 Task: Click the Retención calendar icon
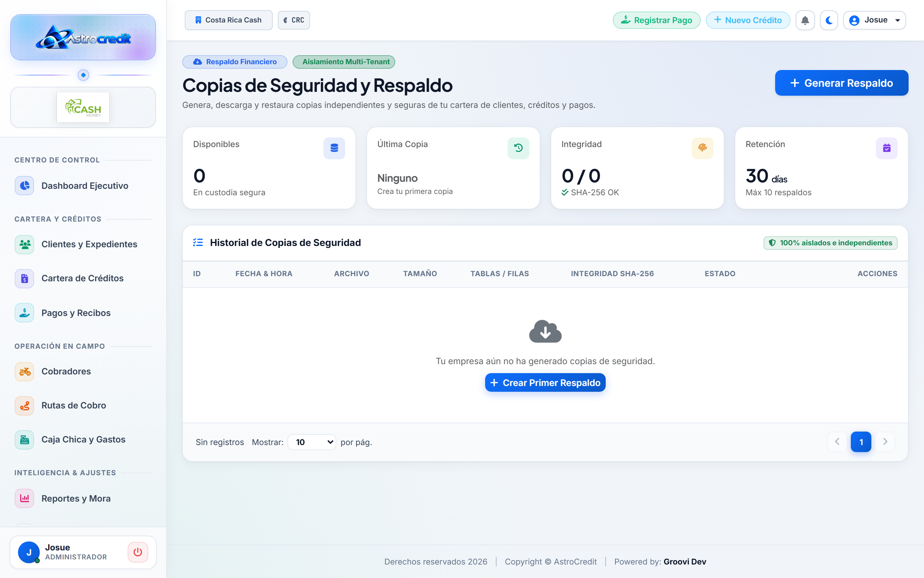point(886,148)
